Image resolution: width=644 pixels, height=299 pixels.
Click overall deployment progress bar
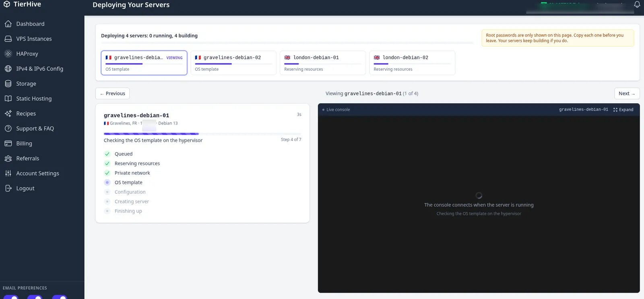coord(287,43)
